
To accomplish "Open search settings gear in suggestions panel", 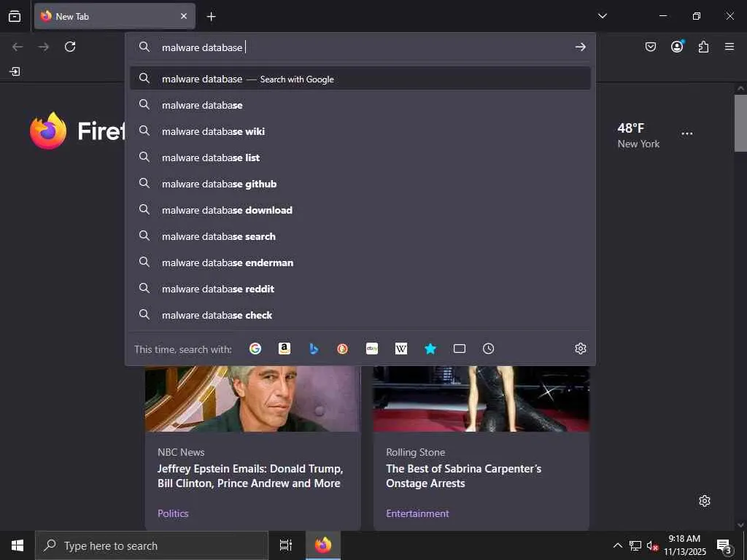I will click(580, 349).
